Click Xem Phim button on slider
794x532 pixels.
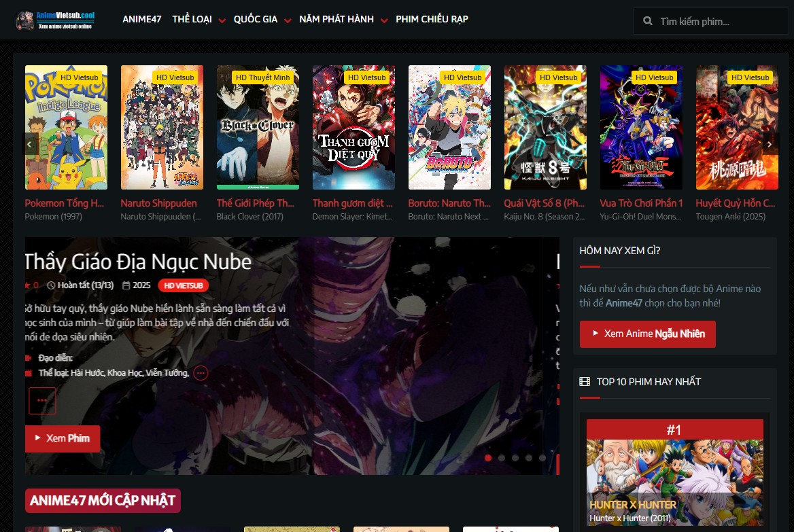pos(63,438)
